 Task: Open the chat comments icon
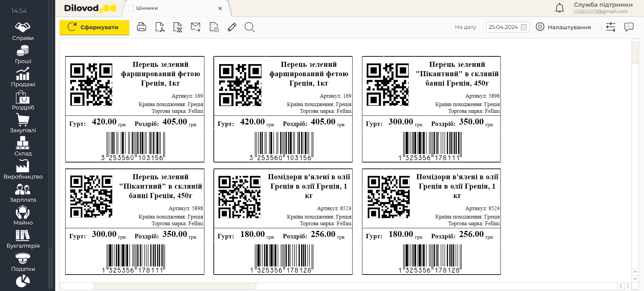[629, 27]
